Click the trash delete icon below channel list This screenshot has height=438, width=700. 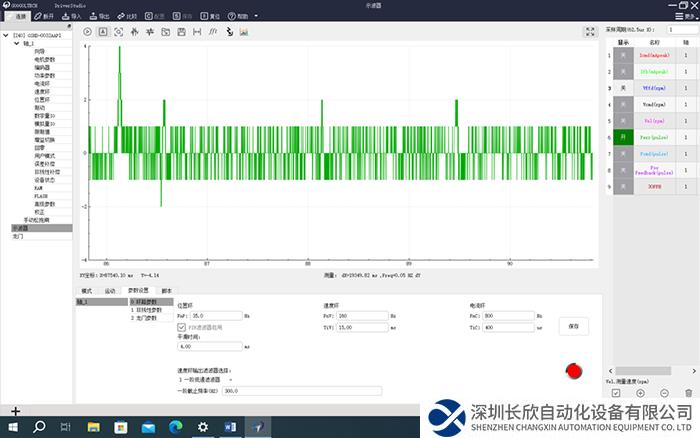point(687,393)
